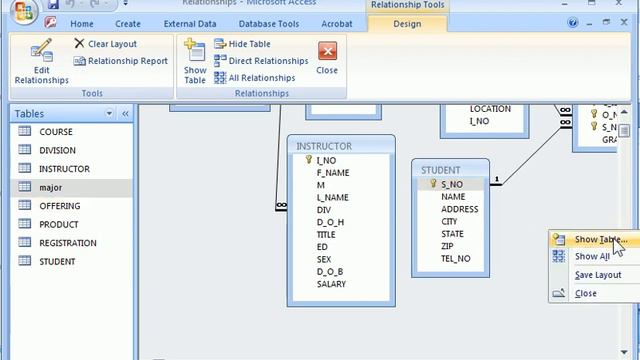Click All Relationships in the ribbon
The width and height of the screenshot is (640, 360).
pyautogui.click(x=254, y=78)
